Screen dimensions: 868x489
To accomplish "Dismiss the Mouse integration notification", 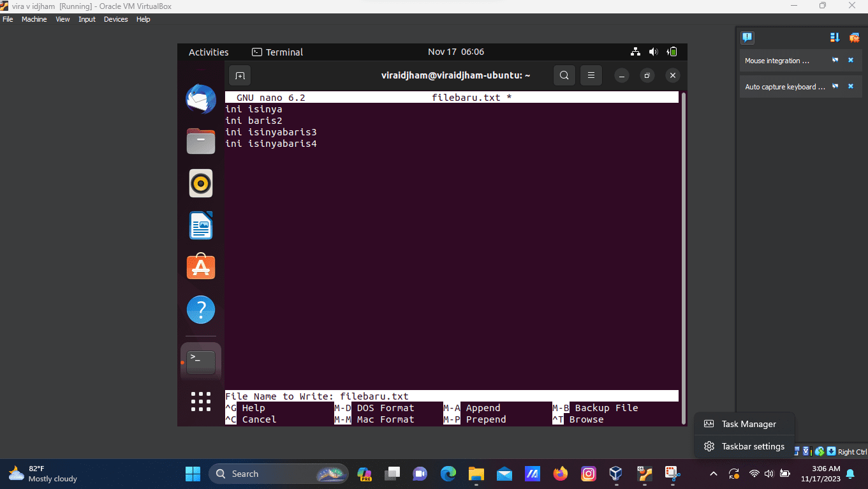I will [850, 60].
